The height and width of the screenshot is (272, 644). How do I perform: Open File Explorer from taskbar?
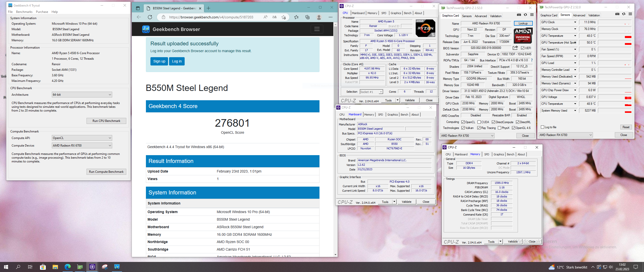55,267
